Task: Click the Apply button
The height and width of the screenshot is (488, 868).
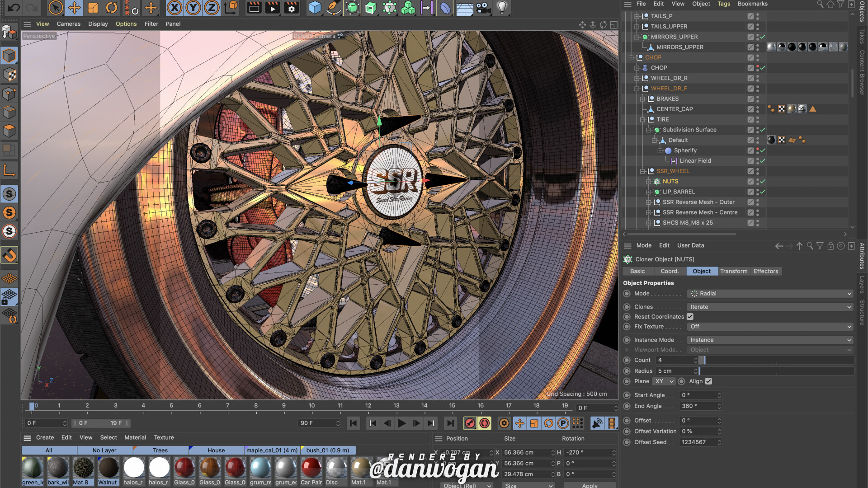Action: 590,485
